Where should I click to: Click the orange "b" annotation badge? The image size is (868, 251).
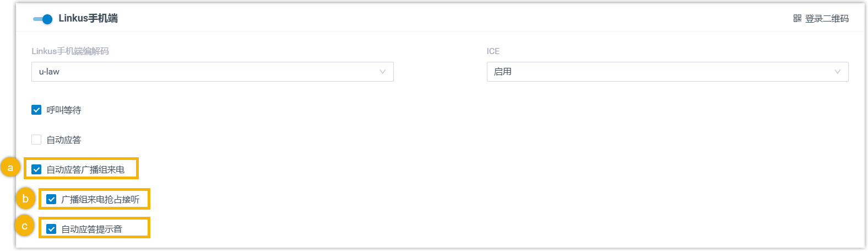point(25,199)
